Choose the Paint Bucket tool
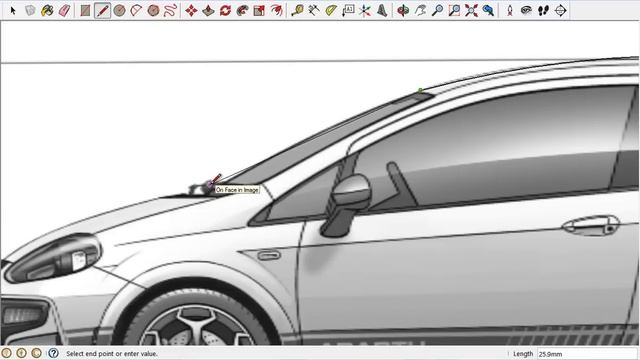 pos(47,11)
